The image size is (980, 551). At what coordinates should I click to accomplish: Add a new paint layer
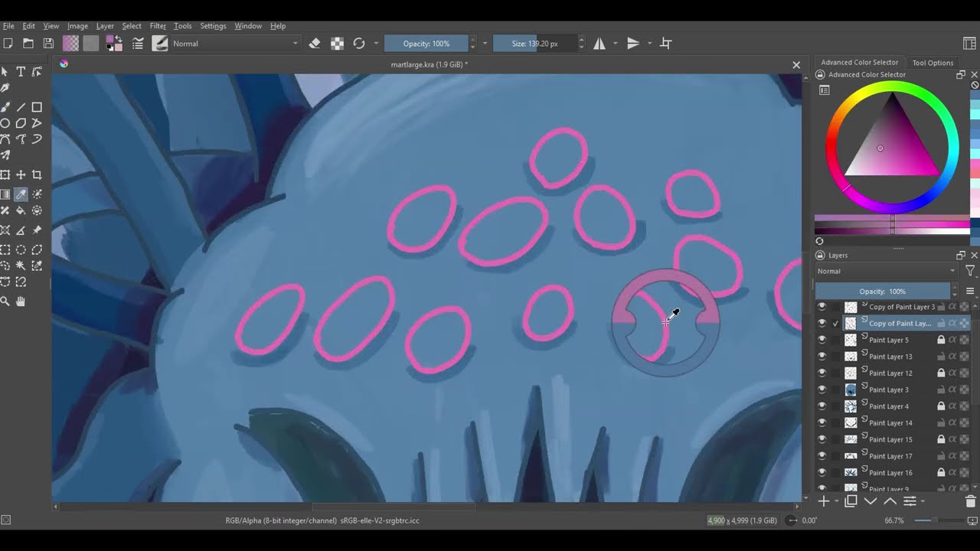click(823, 501)
